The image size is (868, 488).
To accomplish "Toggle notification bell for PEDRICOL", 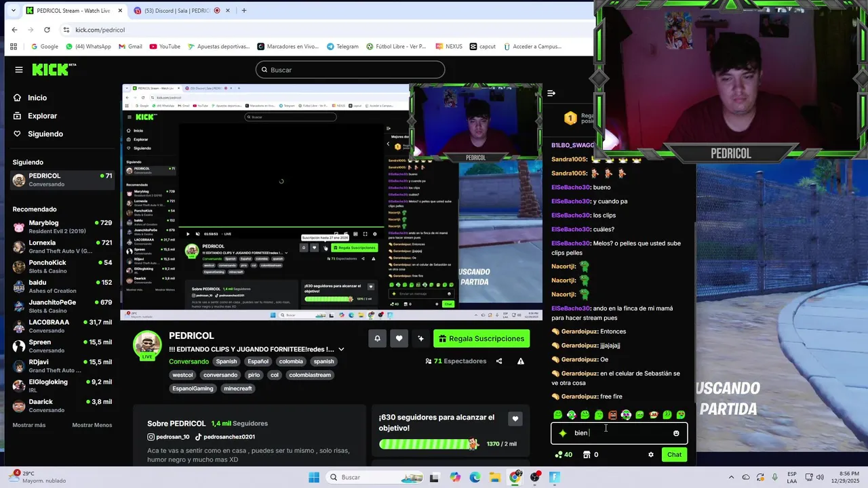I will [377, 338].
